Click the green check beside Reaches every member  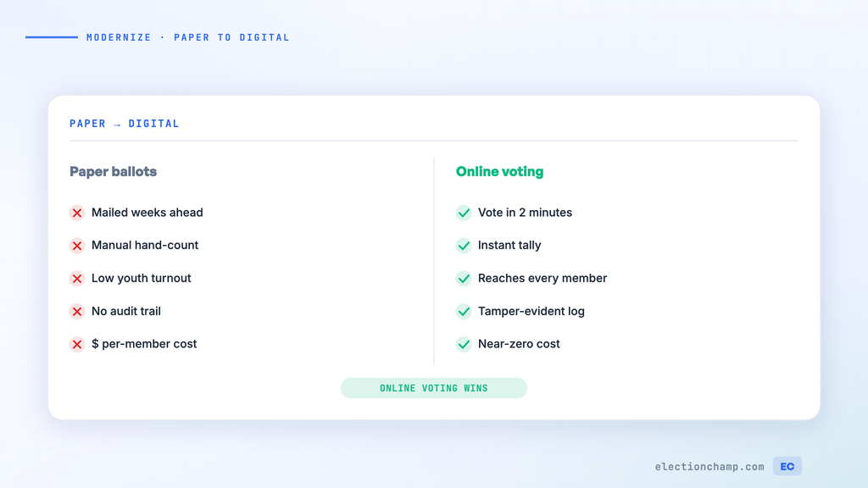point(464,278)
